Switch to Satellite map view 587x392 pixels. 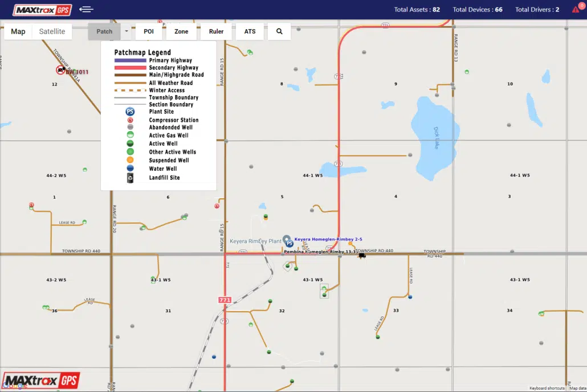(x=52, y=31)
